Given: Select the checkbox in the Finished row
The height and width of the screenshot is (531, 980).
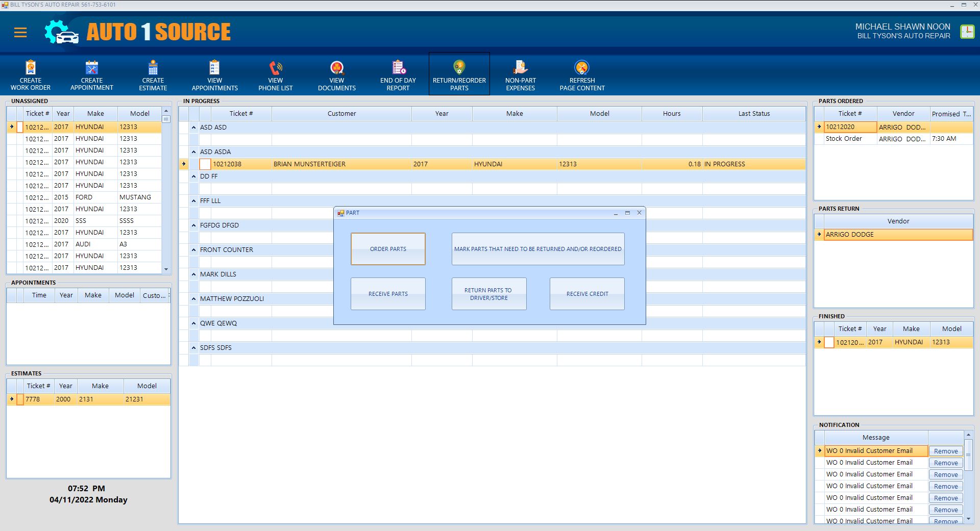Looking at the screenshot, I should tap(829, 342).
